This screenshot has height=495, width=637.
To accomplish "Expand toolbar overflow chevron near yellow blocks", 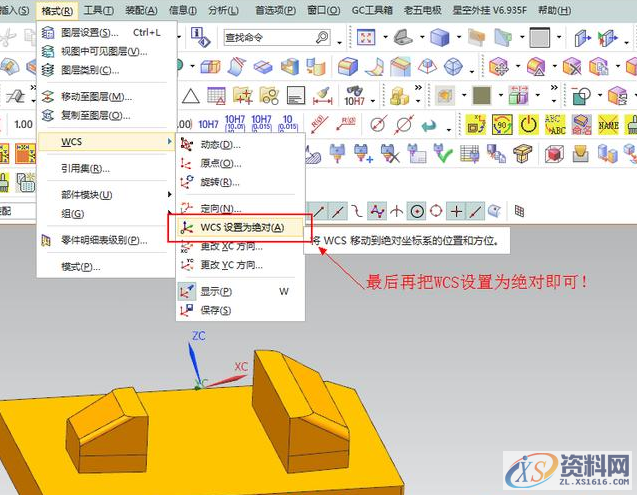I will [x=418, y=88].
